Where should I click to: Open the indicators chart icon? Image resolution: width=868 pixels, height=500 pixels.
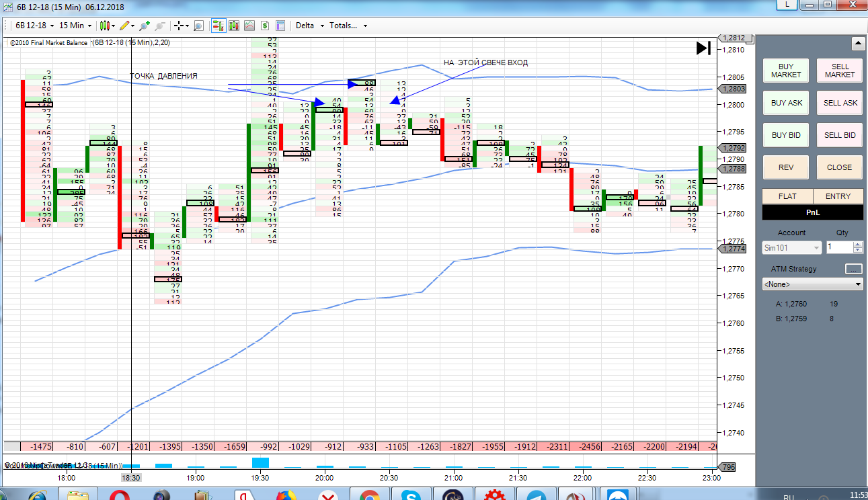click(249, 26)
